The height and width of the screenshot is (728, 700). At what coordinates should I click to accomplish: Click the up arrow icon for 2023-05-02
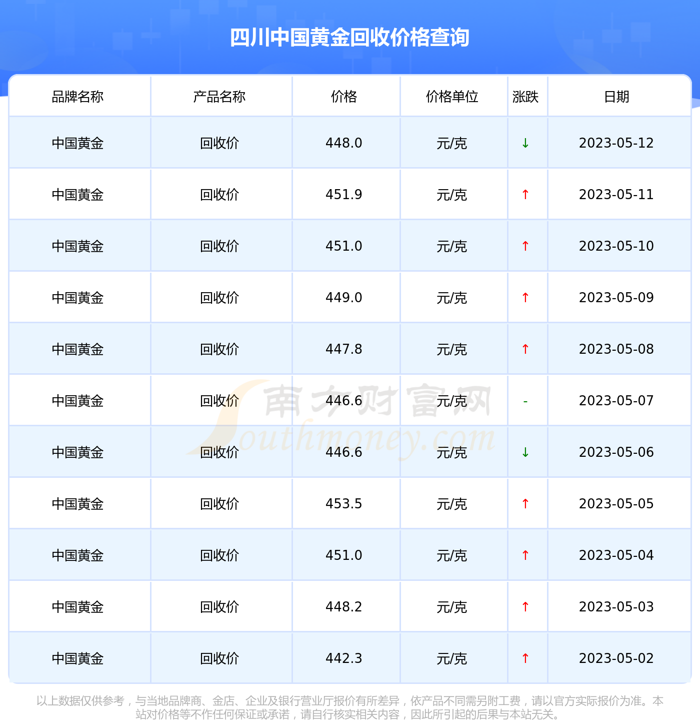(525, 658)
